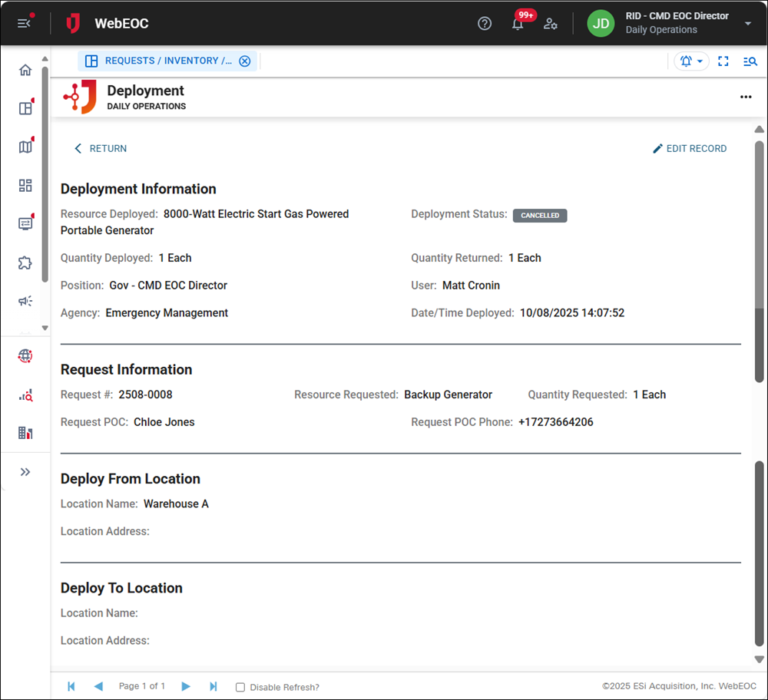Viewport: 768px width, 700px height.
Task: Open the megaphone announcements icon
Action: [25, 301]
